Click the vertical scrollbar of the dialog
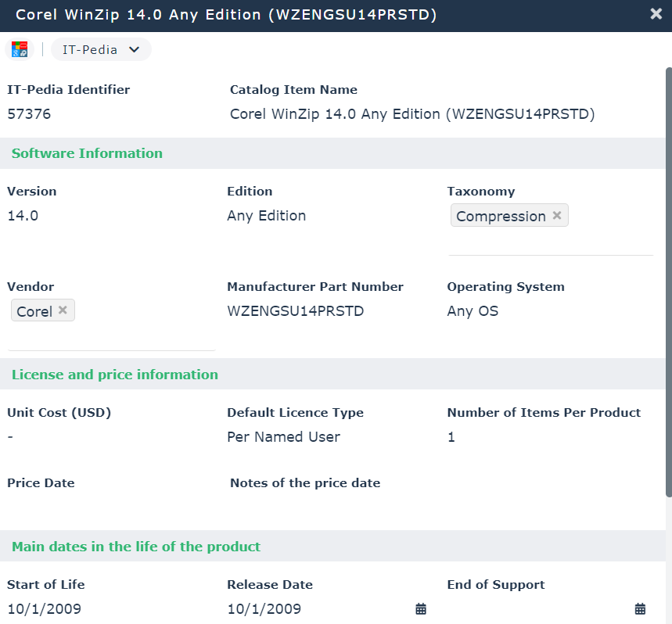This screenshot has width=672, height=624. point(668,282)
